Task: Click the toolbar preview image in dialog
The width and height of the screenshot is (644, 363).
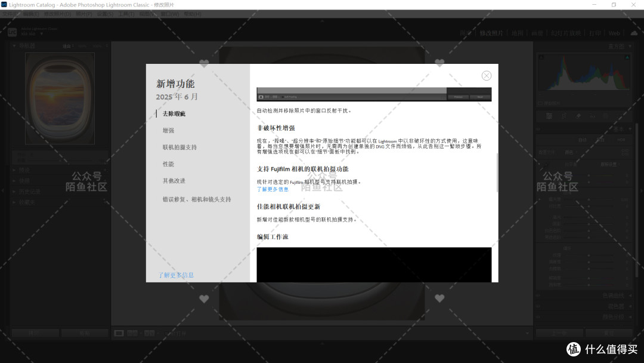Action: (x=374, y=94)
